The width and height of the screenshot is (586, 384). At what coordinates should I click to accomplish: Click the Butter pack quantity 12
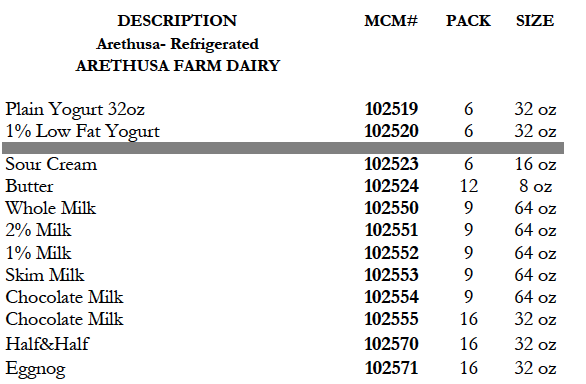click(469, 186)
